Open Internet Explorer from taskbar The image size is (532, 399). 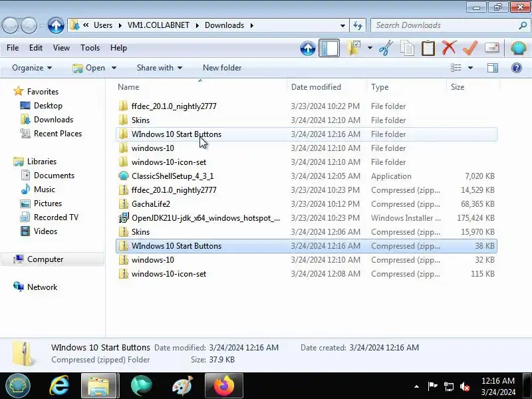(x=59, y=386)
